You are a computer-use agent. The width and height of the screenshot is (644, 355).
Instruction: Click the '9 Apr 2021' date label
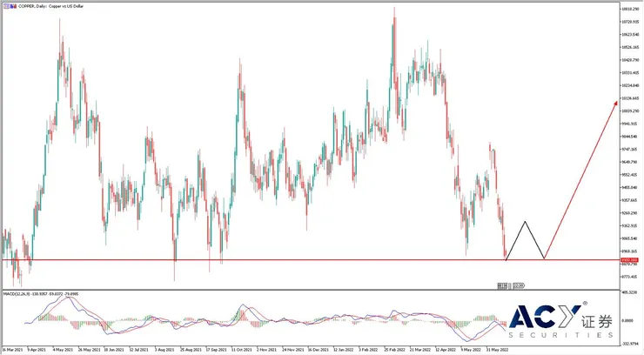(x=37, y=350)
